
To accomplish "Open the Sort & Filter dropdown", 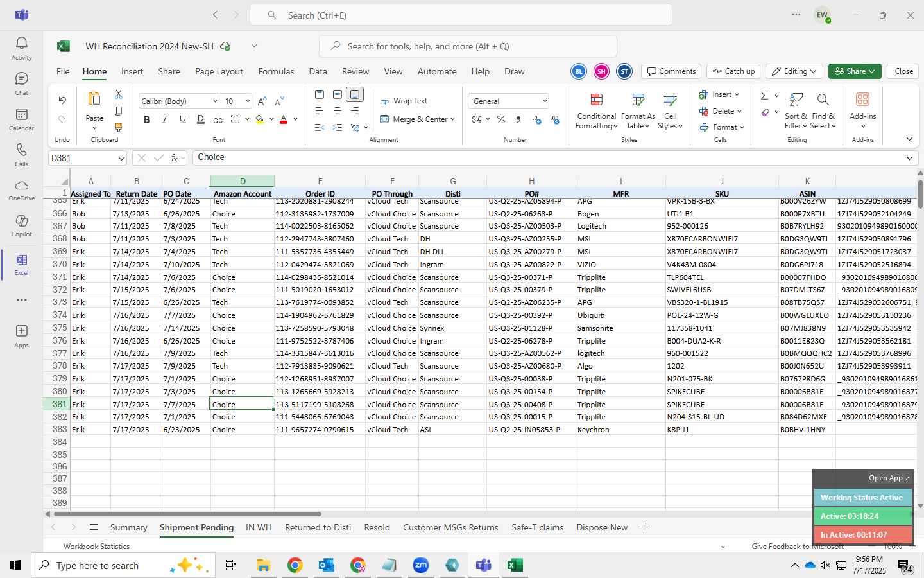I will (x=796, y=112).
